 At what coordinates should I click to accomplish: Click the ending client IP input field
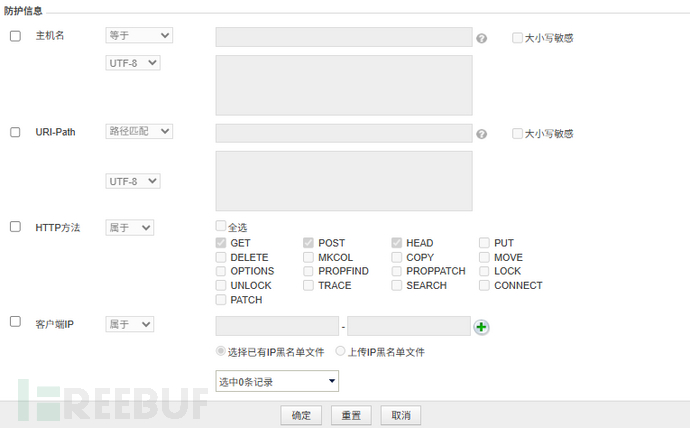coord(409,326)
